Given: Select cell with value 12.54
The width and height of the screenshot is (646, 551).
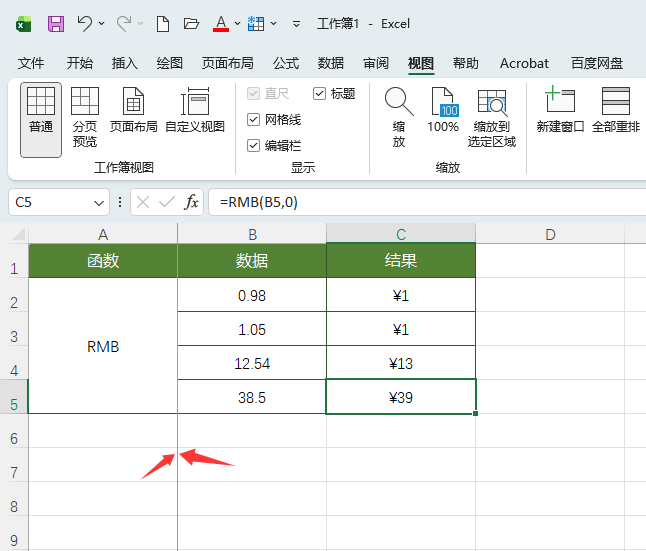Looking at the screenshot, I should coord(252,363).
